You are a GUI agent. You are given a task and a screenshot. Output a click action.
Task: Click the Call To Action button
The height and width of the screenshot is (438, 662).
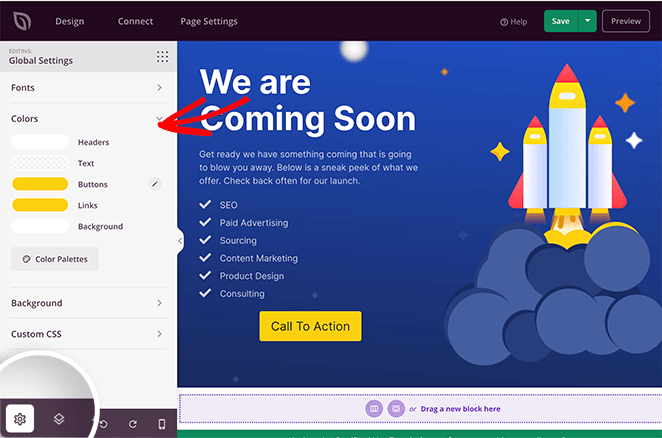[x=310, y=326]
